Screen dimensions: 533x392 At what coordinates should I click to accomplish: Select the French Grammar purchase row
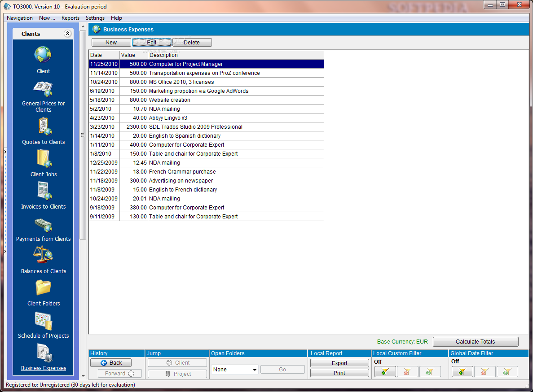(x=207, y=172)
